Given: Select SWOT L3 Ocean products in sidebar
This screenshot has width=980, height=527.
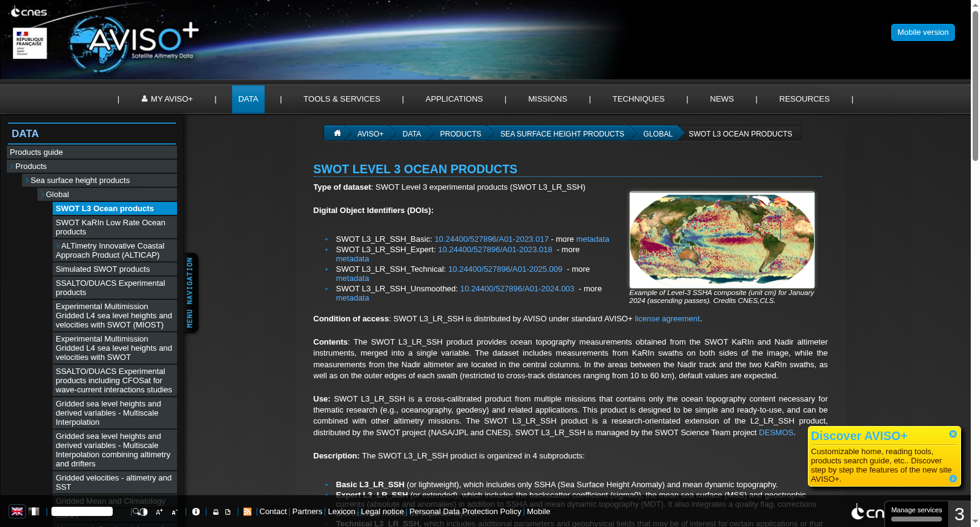Looking at the screenshot, I should coord(115,209).
